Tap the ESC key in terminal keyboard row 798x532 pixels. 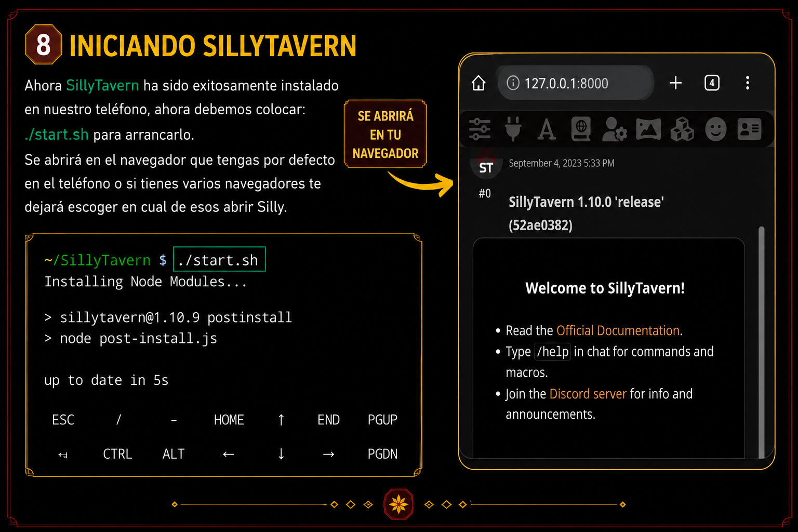pos(63,420)
